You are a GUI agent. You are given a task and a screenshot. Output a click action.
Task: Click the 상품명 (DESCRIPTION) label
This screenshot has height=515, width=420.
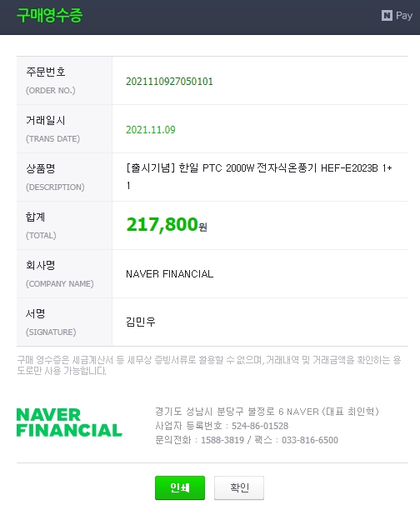coord(55,177)
